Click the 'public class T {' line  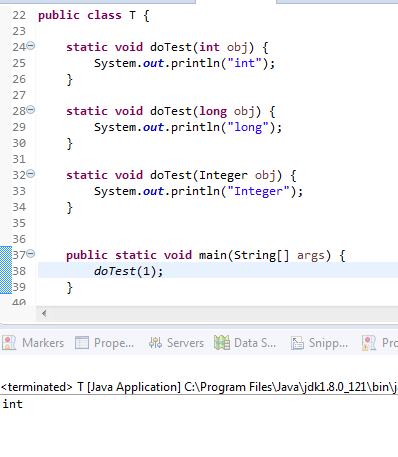pyautogui.click(x=94, y=15)
